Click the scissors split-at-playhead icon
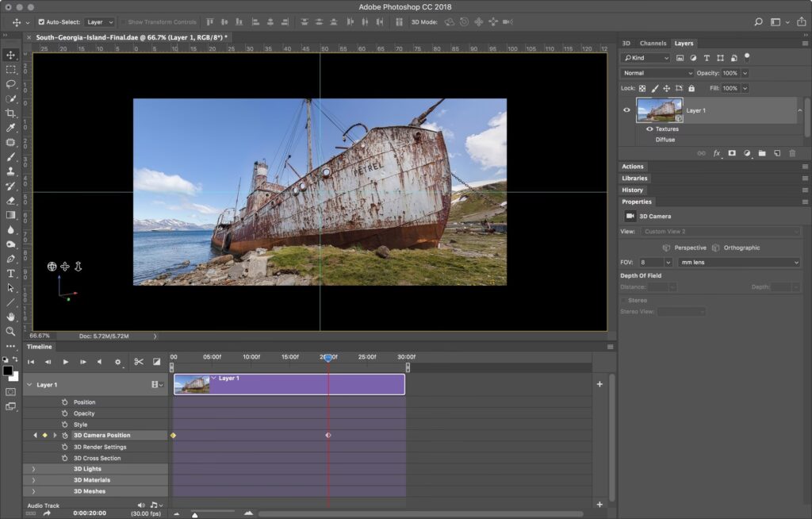Image resolution: width=812 pixels, height=519 pixels. click(x=139, y=362)
